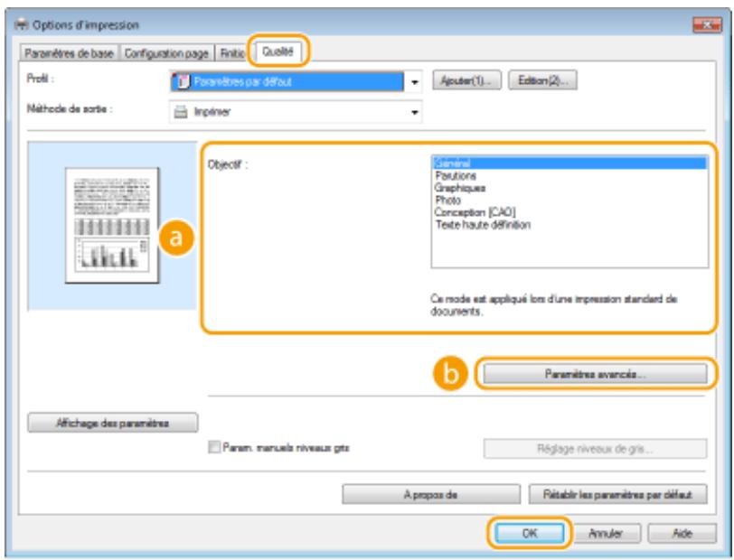Click the Edition(2) button
This screenshot has height=560, width=734.
click(x=542, y=80)
